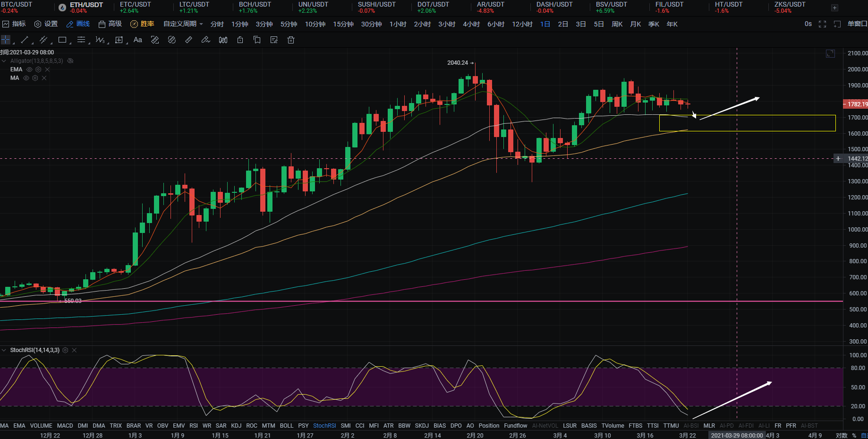Click the 2040.24 high price label

click(458, 63)
